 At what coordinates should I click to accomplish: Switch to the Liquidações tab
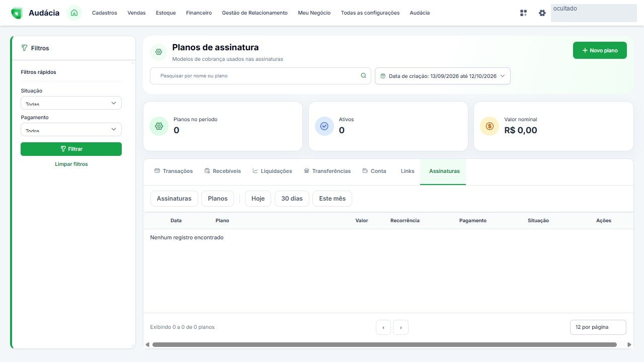(272, 171)
